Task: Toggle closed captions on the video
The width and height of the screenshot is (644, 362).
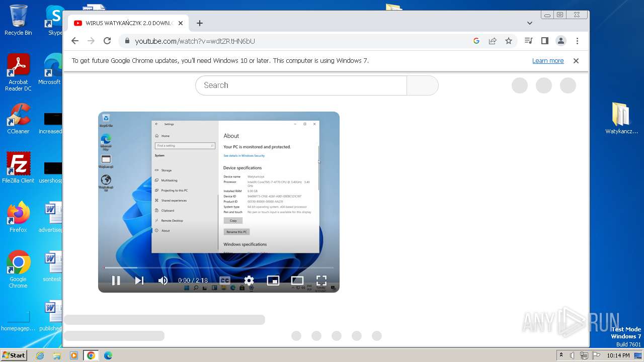Action: (225, 281)
